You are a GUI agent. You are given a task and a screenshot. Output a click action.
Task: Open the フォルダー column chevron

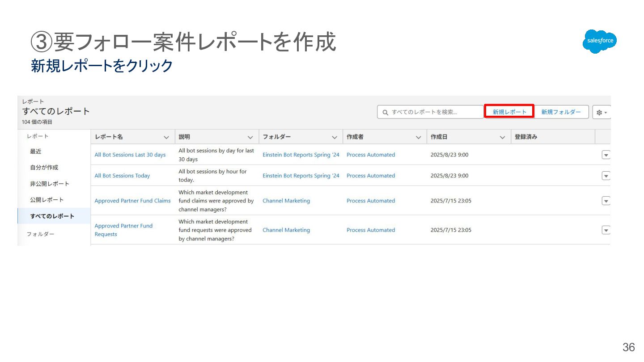(x=335, y=138)
